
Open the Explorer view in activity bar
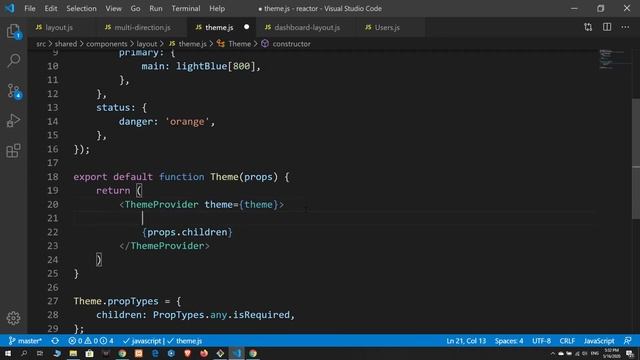pos(13,31)
